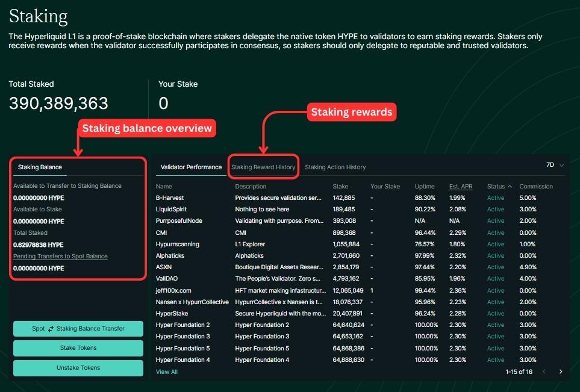Select the PurrposefulNode validator
This screenshot has height=392, width=580.
[179, 221]
